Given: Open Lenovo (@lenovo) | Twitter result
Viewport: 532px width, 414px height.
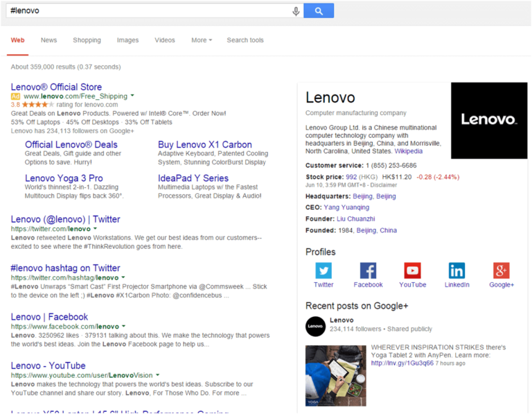Looking at the screenshot, I should 66,219.
